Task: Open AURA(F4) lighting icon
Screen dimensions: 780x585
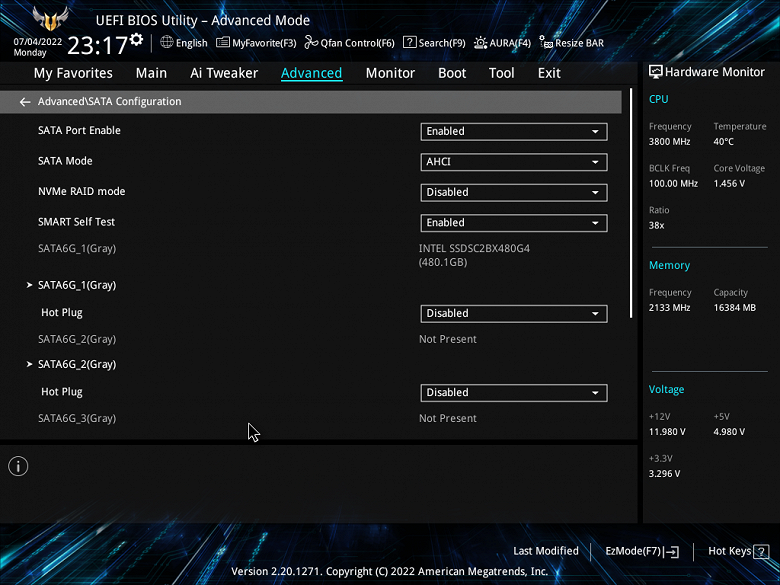Action: tap(480, 43)
